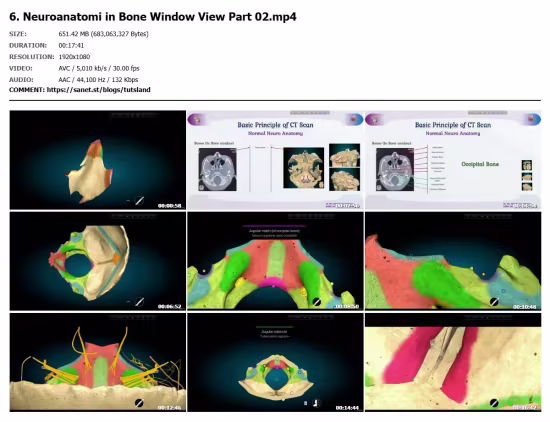
Task: Click the Occipital Bone green label
Action: 480,164
